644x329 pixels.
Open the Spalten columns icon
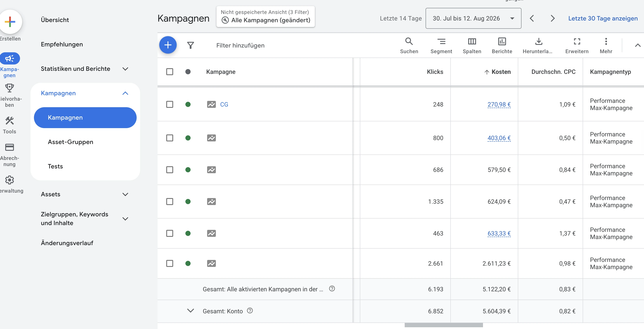[472, 41]
